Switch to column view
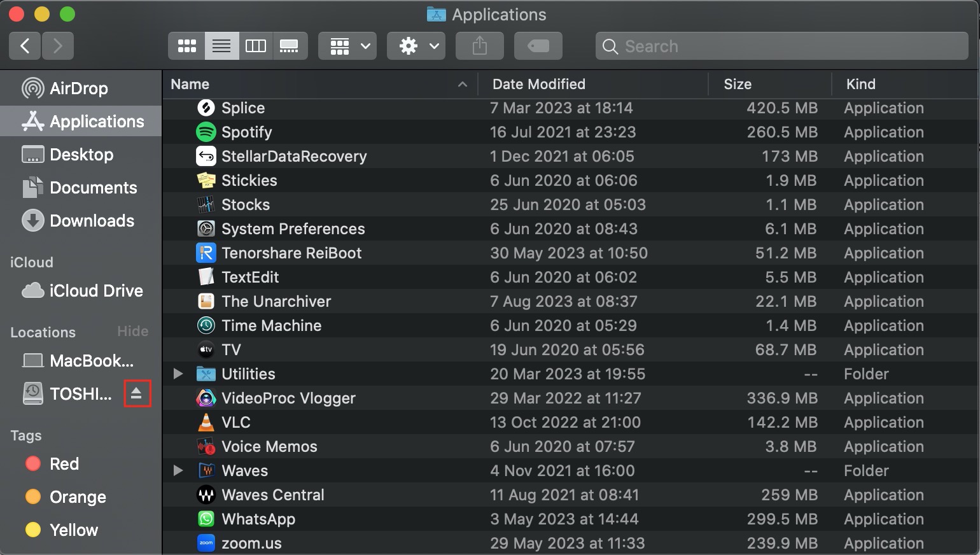 (x=256, y=46)
